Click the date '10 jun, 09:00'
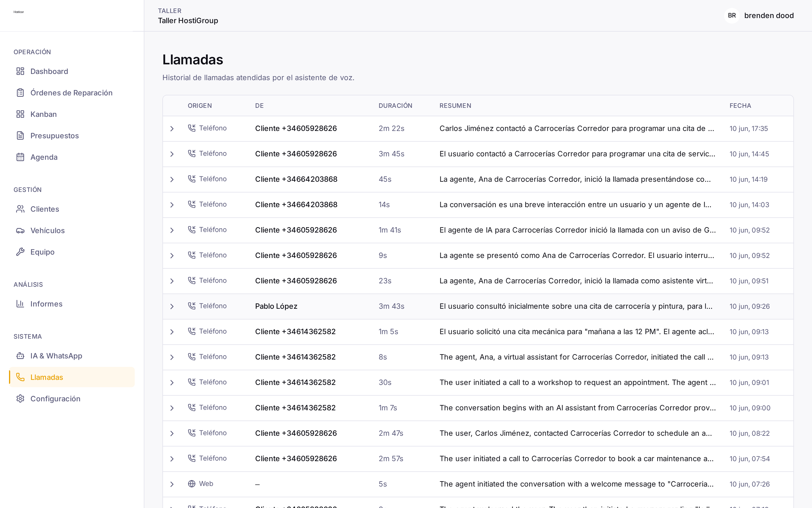The height and width of the screenshot is (508, 812). [750, 408]
